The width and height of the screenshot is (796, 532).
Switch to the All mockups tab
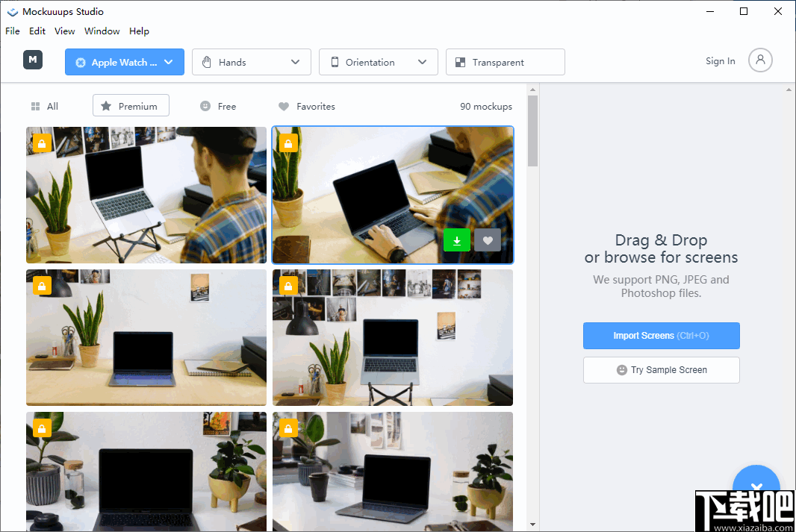coord(43,106)
